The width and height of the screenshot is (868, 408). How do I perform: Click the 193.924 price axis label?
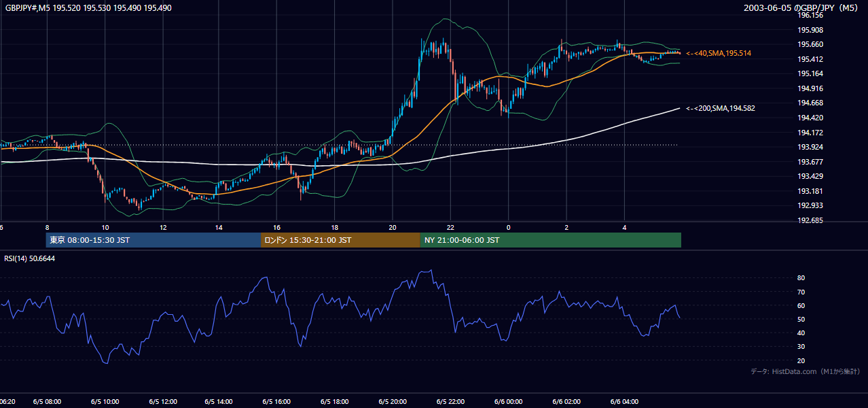point(810,147)
